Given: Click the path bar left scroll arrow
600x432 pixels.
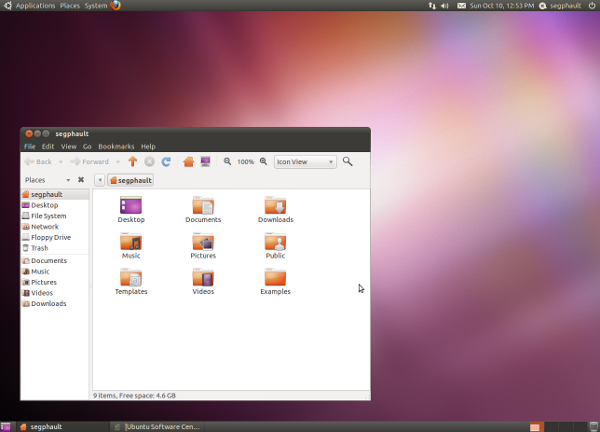Looking at the screenshot, I should pyautogui.click(x=99, y=180).
